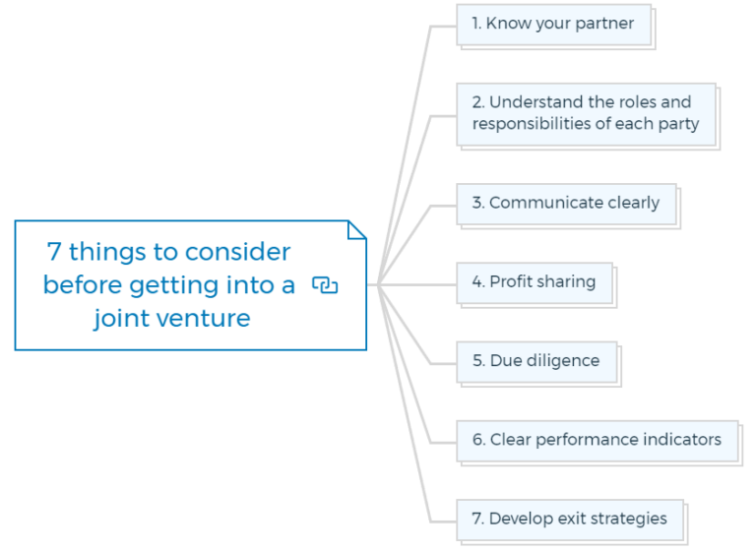756x551 pixels.
Task: Choose the "3. Communicate clearly" topic
Action: tap(567, 204)
